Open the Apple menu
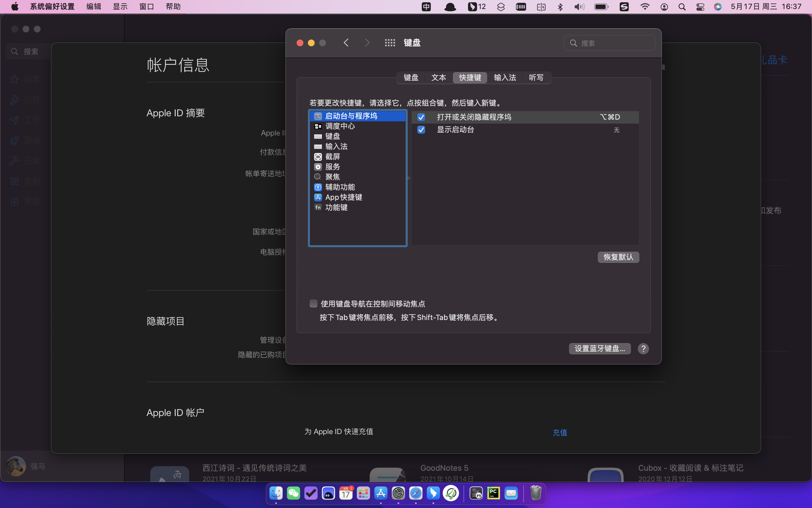 15,7
